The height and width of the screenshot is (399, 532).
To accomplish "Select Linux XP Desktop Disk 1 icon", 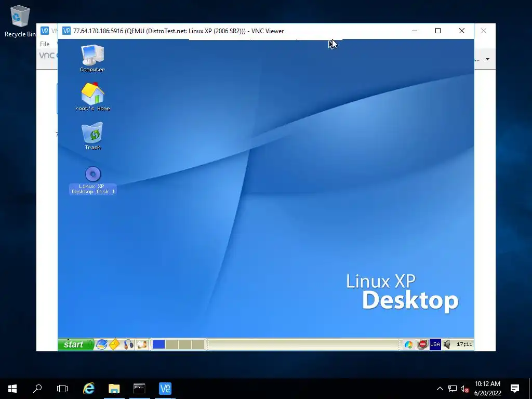I will coord(92,180).
